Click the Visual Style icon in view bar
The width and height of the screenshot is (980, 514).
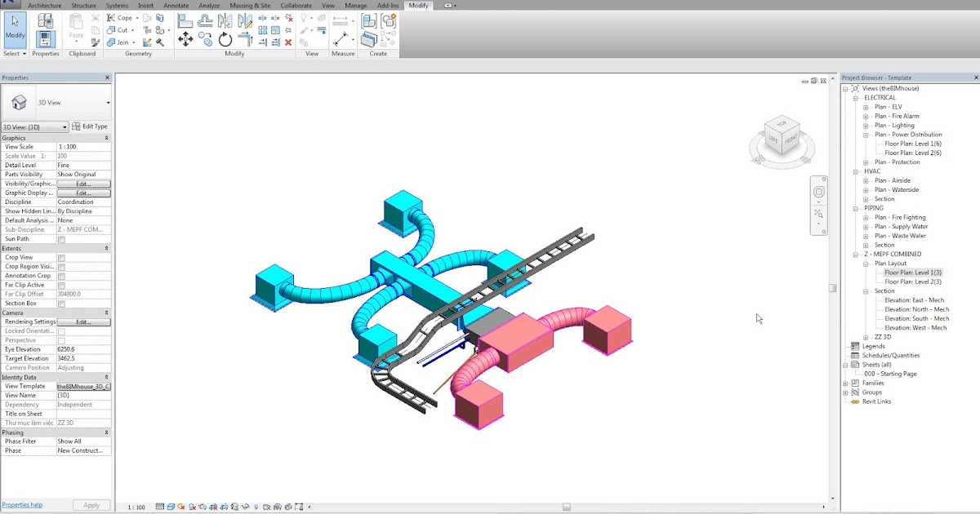pyautogui.click(x=171, y=506)
